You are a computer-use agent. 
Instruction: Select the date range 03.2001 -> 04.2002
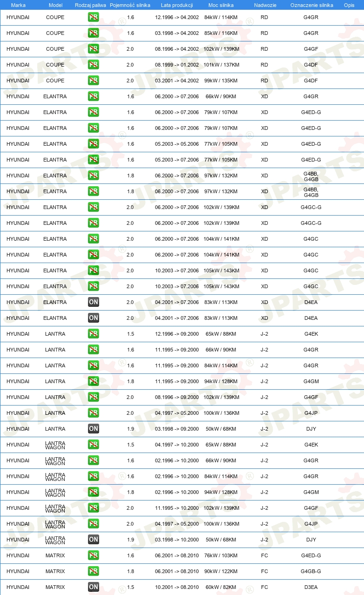point(177,81)
